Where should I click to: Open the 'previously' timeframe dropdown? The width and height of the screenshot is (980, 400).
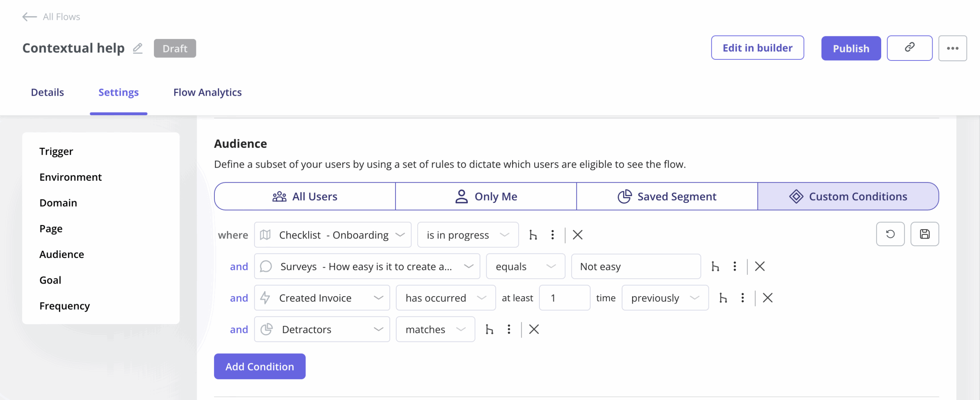tap(665, 298)
